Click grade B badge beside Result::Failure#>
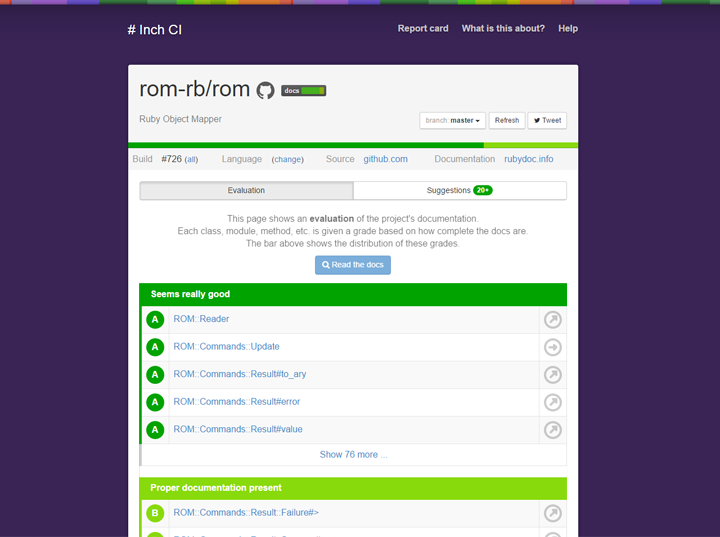This screenshot has height=537, width=720. [x=155, y=513]
